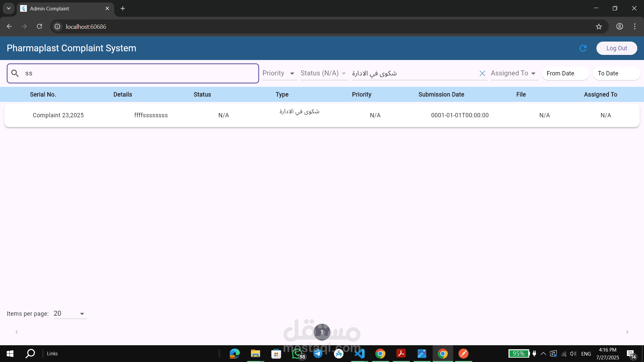644x362 pixels.
Task: Select page 1 in pagination
Action: (x=322, y=332)
